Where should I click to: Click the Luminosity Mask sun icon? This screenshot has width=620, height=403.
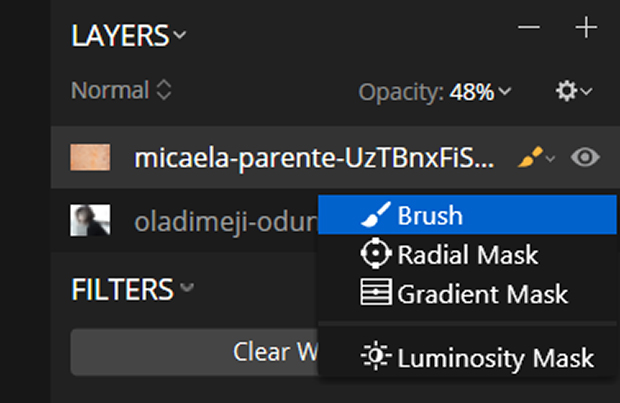[376, 356]
